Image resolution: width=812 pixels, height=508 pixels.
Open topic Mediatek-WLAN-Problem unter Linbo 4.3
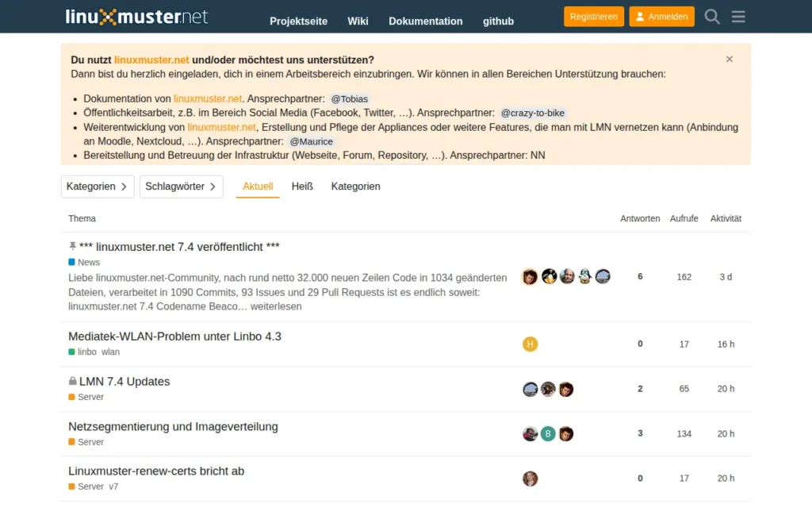click(174, 337)
